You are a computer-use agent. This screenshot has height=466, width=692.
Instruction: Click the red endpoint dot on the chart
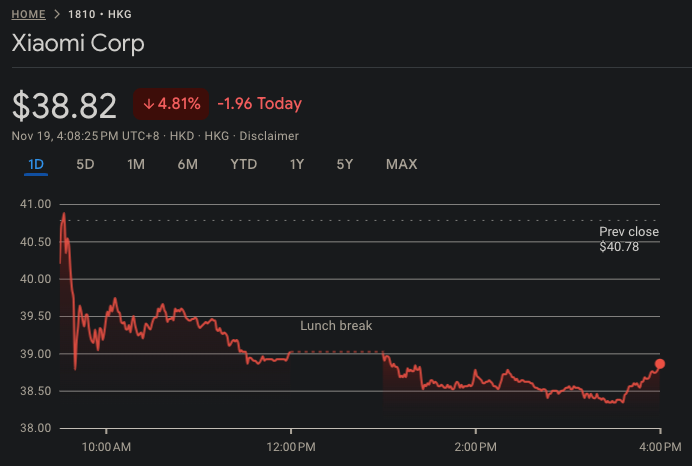pos(660,364)
